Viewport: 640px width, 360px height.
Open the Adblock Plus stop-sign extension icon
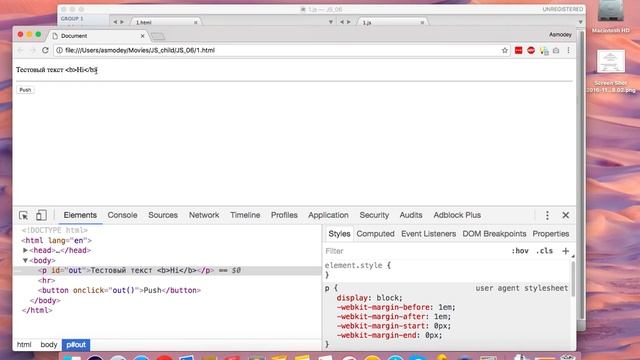[531, 50]
